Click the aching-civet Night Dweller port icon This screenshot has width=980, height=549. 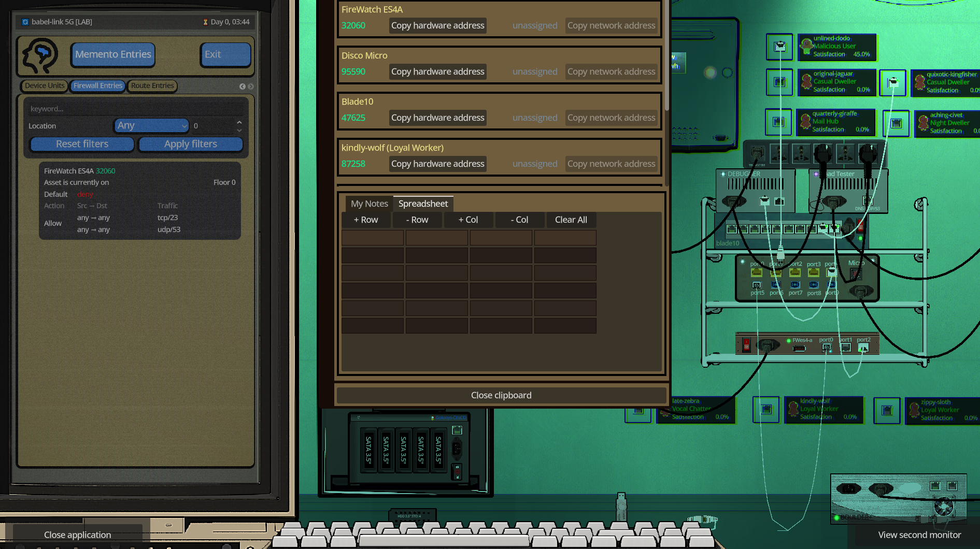[896, 123]
